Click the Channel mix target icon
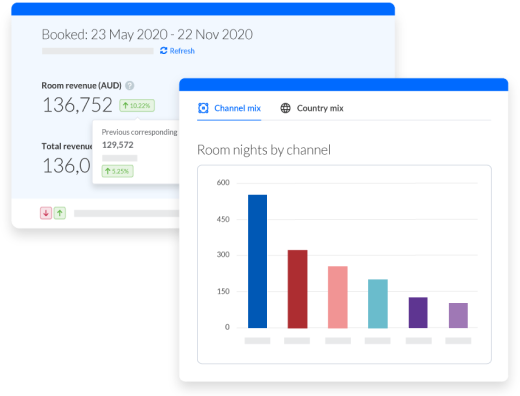The height and width of the screenshot is (396, 520). coord(203,108)
